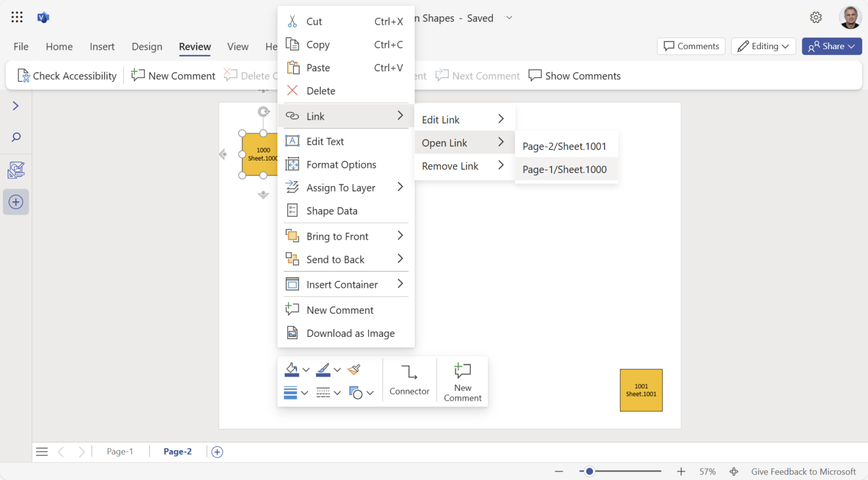868x480 pixels.
Task: Select Format Options from the context menu
Action: 341,165
